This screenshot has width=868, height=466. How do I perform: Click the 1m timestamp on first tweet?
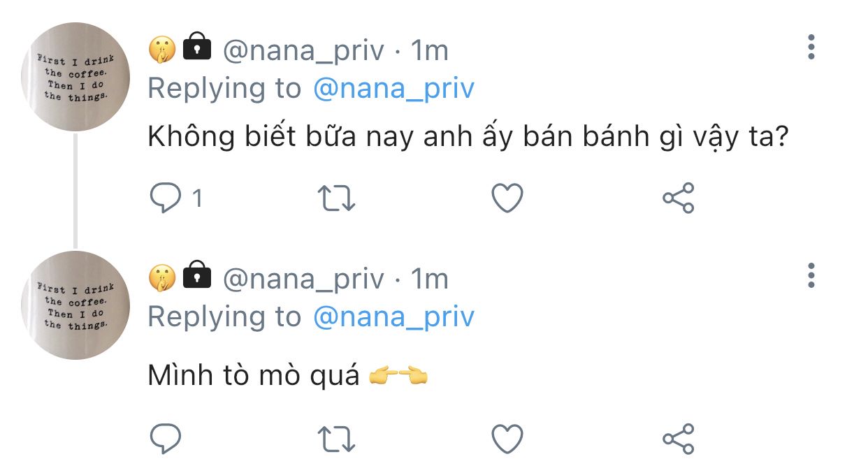click(x=429, y=50)
